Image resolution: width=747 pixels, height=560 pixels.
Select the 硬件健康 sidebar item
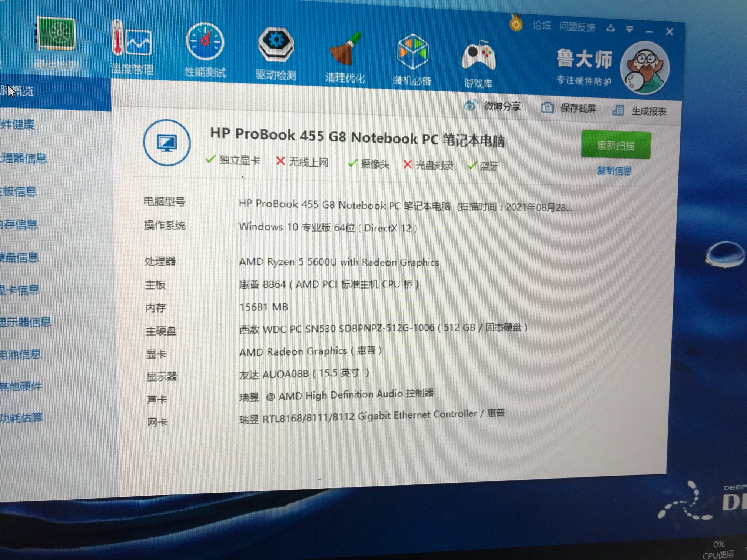[18, 124]
